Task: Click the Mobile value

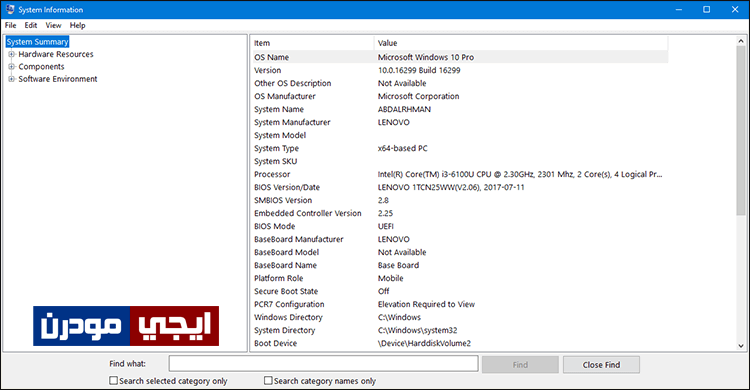Action: [x=390, y=278]
